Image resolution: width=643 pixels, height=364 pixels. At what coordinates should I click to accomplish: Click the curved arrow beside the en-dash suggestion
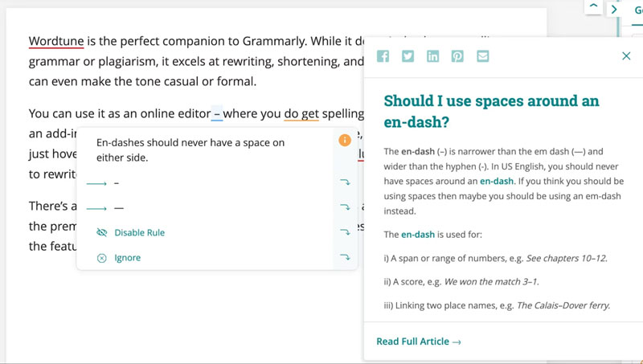345,182
